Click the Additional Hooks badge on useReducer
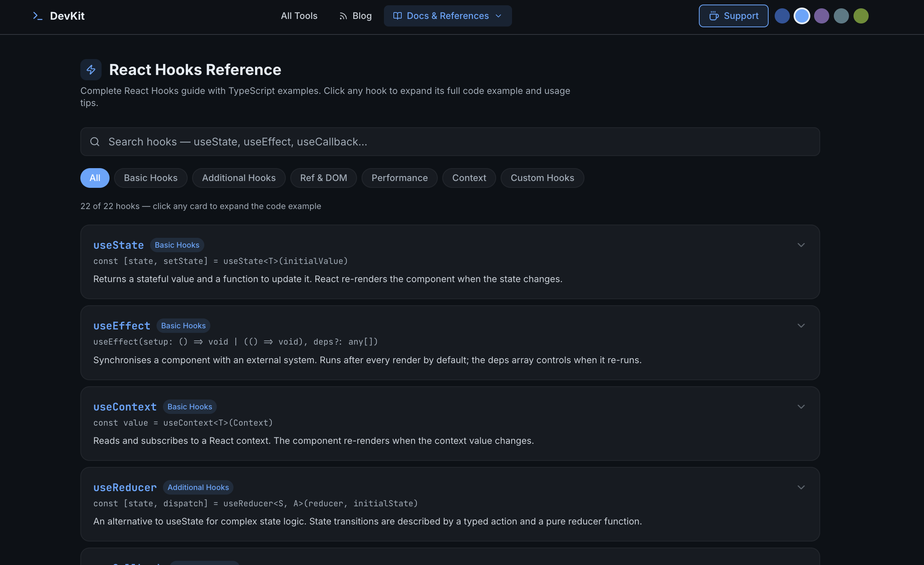Viewport: 924px width, 565px height. (x=198, y=487)
